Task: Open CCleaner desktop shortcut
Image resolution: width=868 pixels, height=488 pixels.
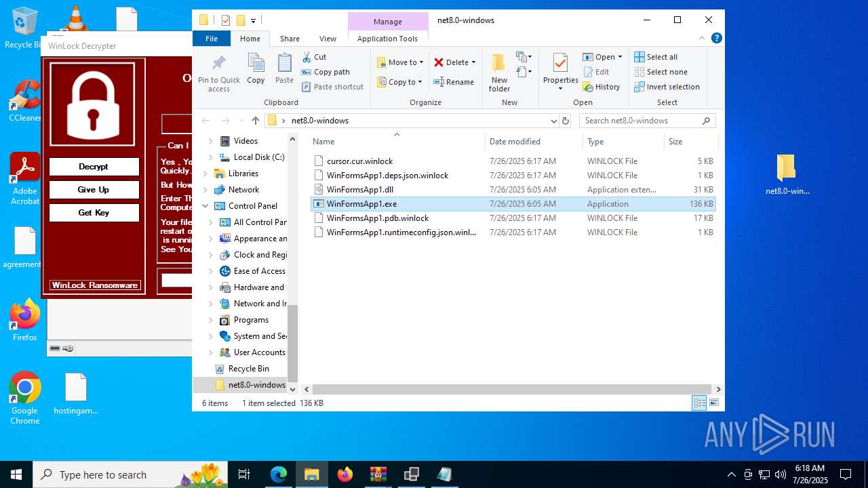Action: point(24,100)
